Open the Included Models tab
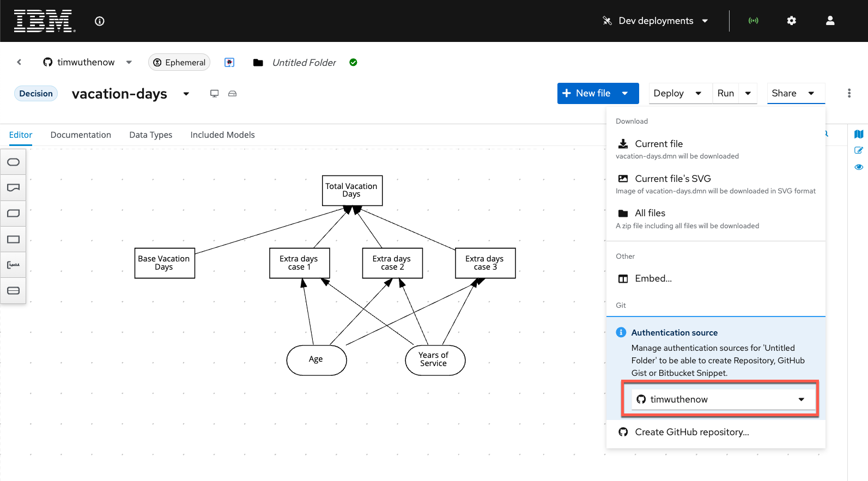Screen dimensions: 868x481 coord(222,135)
